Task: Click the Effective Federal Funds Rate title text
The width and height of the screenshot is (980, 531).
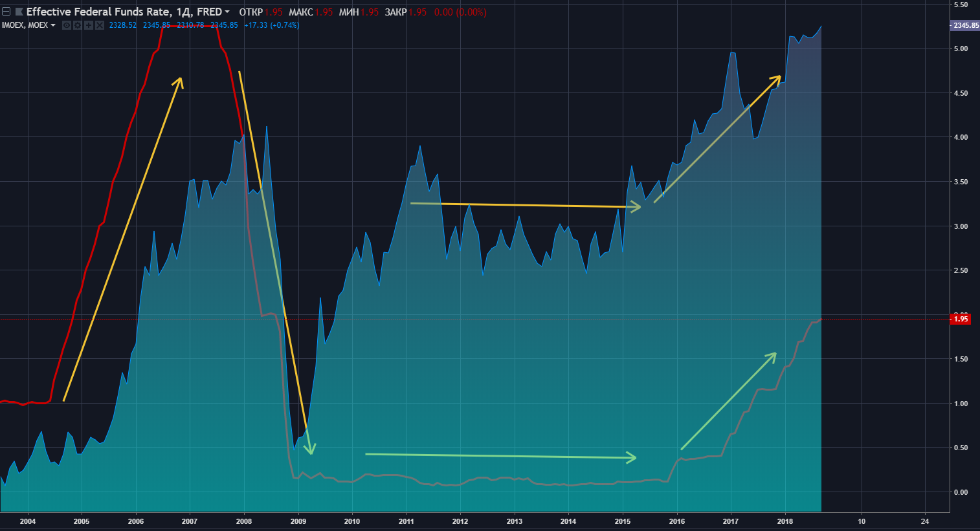Action: click(x=123, y=12)
